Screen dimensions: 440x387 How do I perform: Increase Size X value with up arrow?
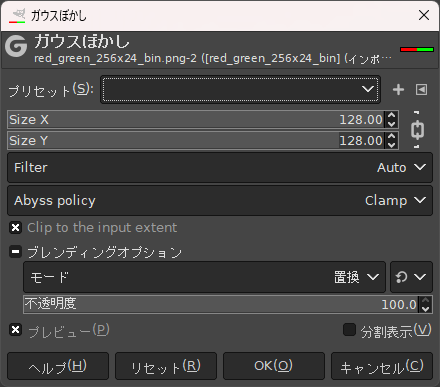coord(392,115)
